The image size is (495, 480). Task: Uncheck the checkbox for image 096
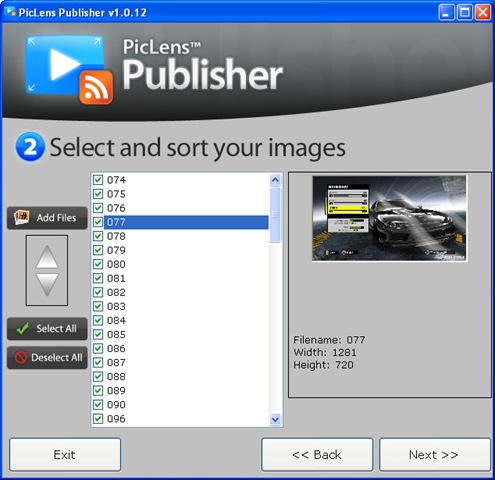click(x=98, y=419)
